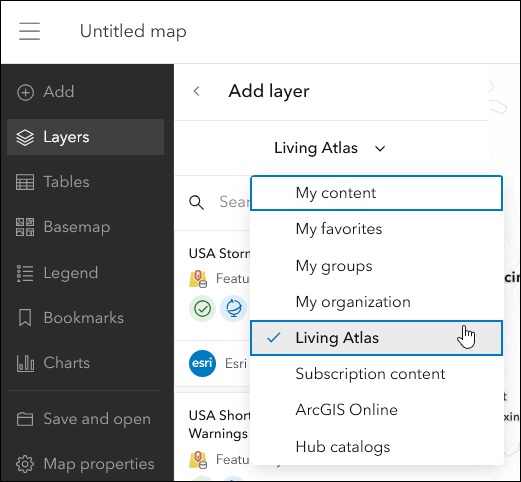Pick the checked Living Atlas option
The height and width of the screenshot is (482, 521).
click(376, 338)
